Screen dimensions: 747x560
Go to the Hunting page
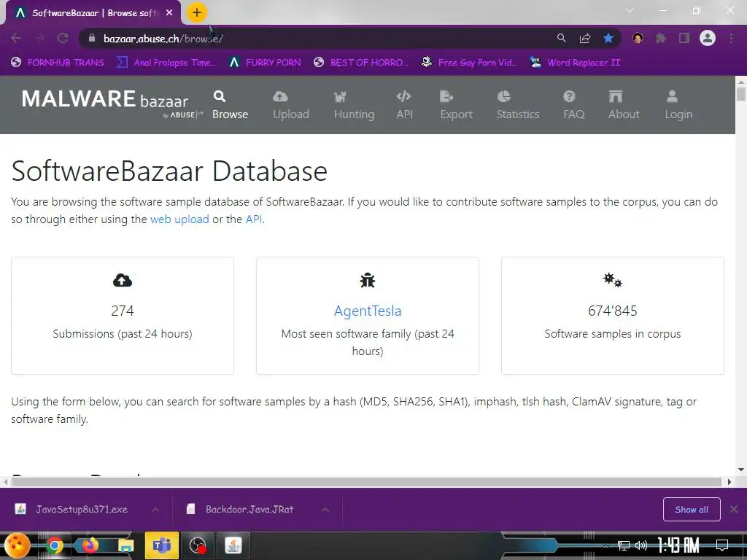(x=354, y=105)
